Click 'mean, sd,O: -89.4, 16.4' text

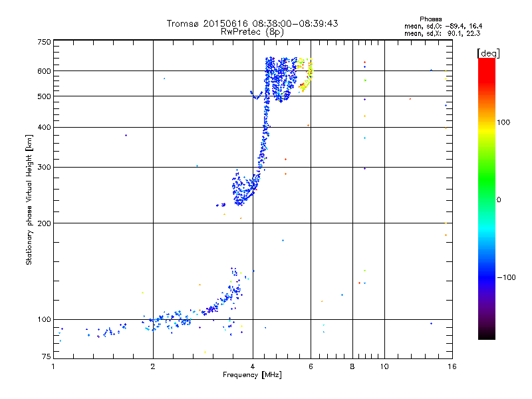coord(443,26)
